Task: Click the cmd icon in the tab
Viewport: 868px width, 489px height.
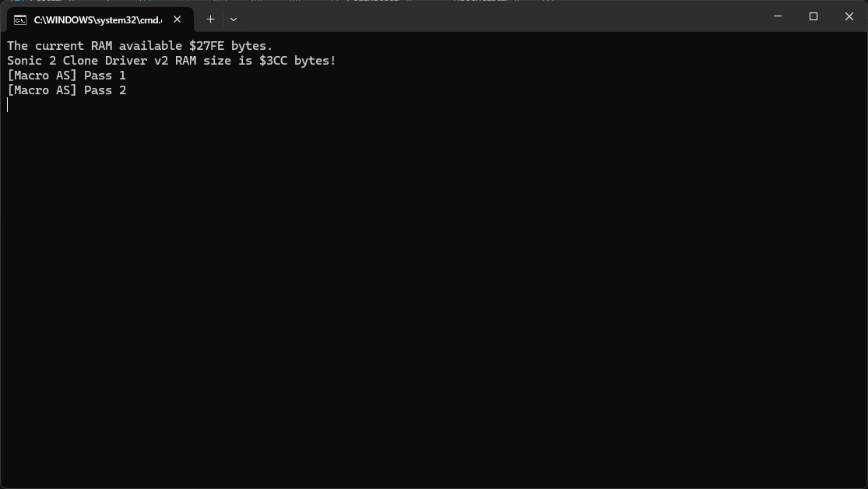Action: pyautogui.click(x=20, y=20)
